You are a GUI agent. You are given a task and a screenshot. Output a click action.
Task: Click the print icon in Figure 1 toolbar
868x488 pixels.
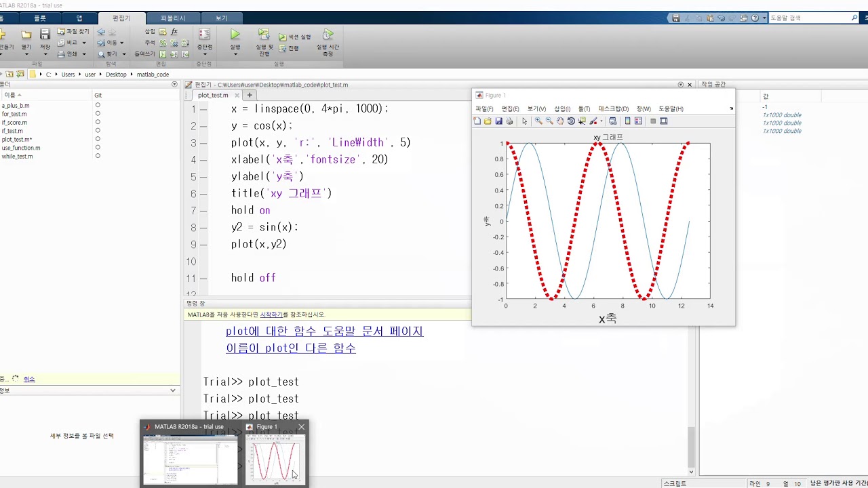point(509,121)
